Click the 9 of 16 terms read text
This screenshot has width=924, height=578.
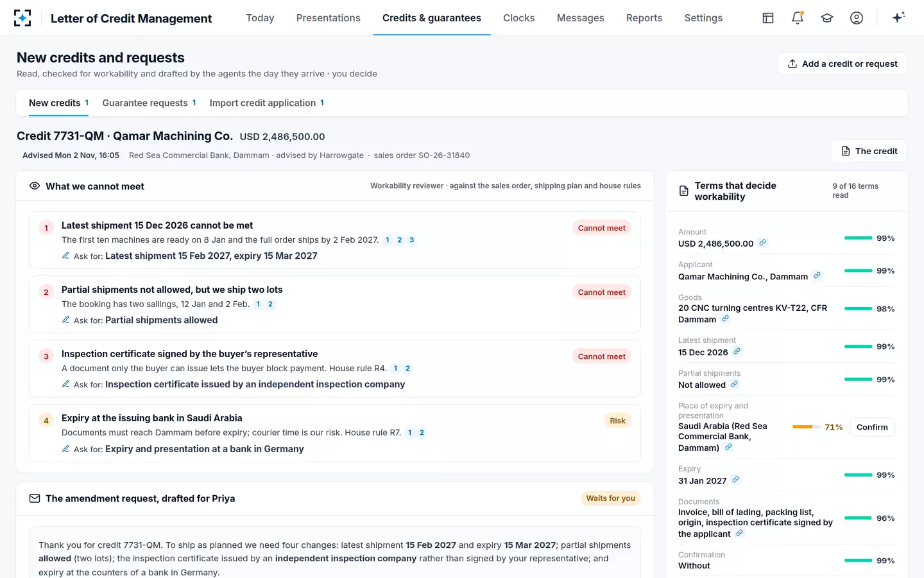tap(855, 191)
